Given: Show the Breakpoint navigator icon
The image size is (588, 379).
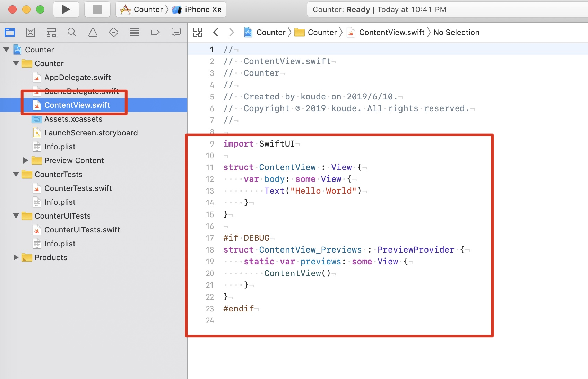Looking at the screenshot, I should pos(155,32).
